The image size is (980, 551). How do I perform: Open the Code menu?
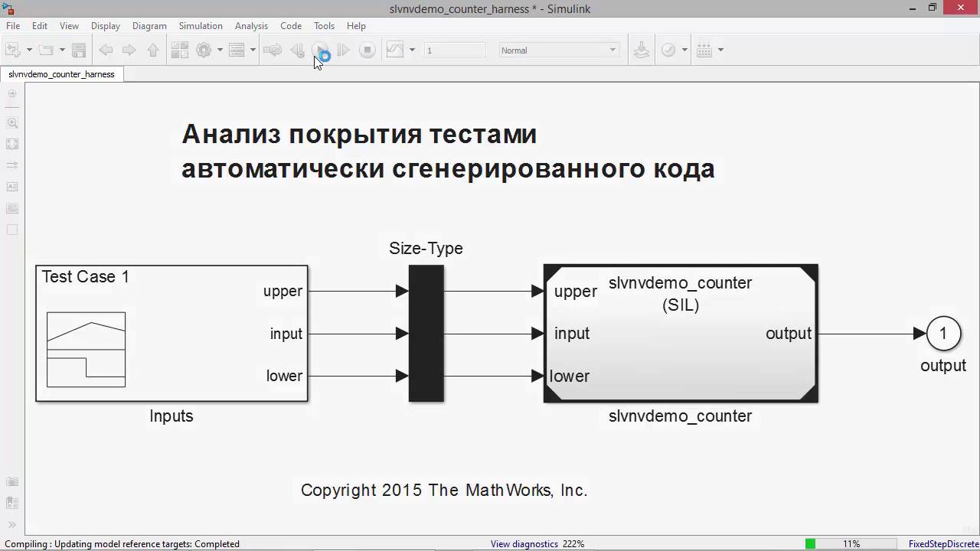point(291,26)
